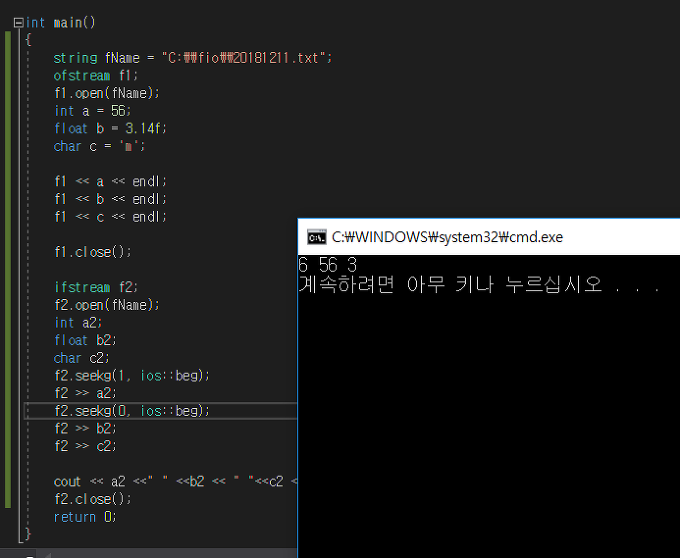Image resolution: width=680 pixels, height=558 pixels.
Task: Click the 'f2.close();' line
Action: pyautogui.click(x=93, y=499)
